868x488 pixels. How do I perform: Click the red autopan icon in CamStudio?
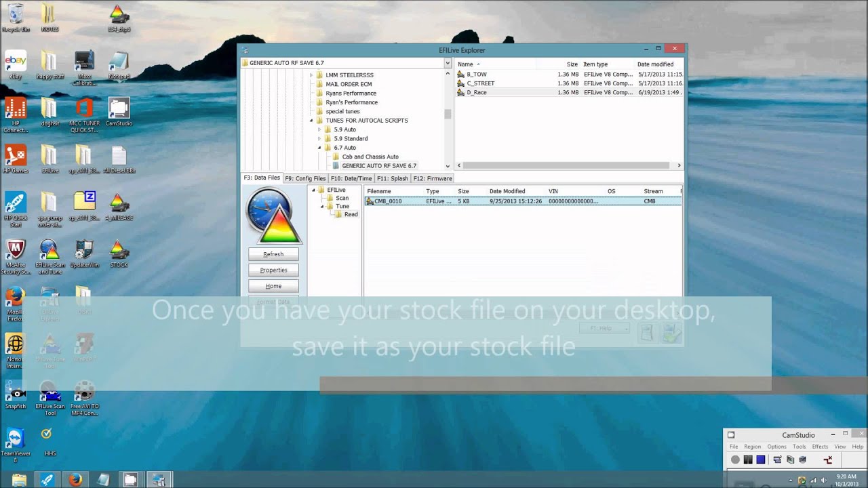[x=827, y=460]
